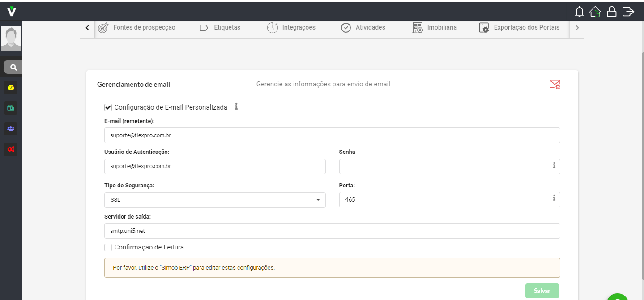This screenshot has height=300, width=644.
Task: Click the "Gerenciamento de email" heading
Action: click(133, 84)
